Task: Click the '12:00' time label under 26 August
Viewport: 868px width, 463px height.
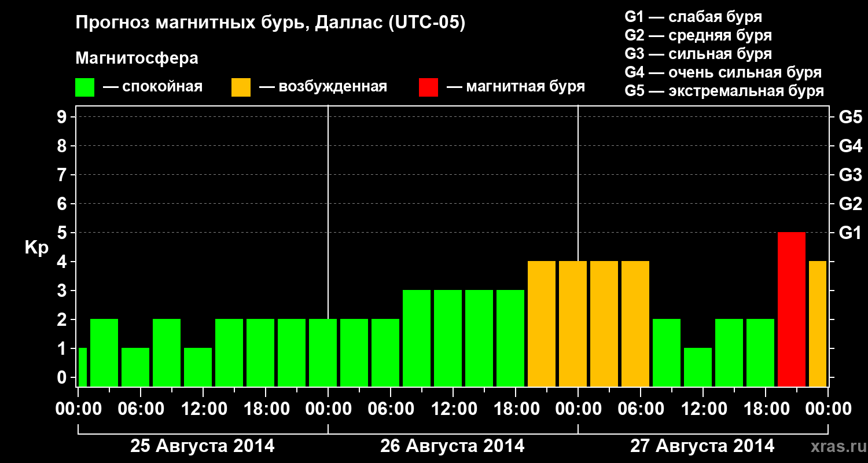Action: (x=453, y=409)
